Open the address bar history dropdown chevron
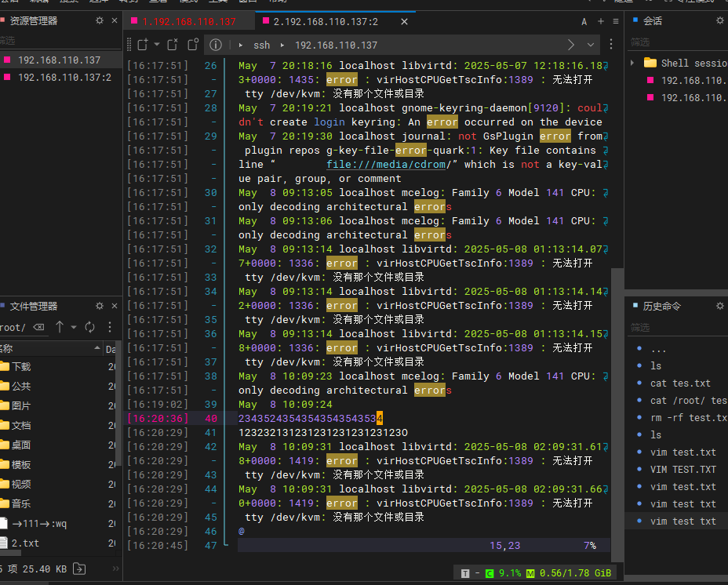Image resolution: width=728 pixels, height=585 pixels. click(591, 45)
